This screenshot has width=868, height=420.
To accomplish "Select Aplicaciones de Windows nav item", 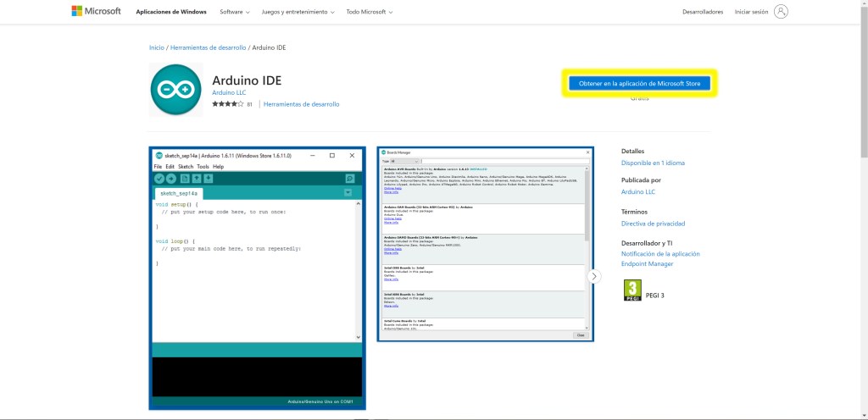I will pyautogui.click(x=172, y=13).
